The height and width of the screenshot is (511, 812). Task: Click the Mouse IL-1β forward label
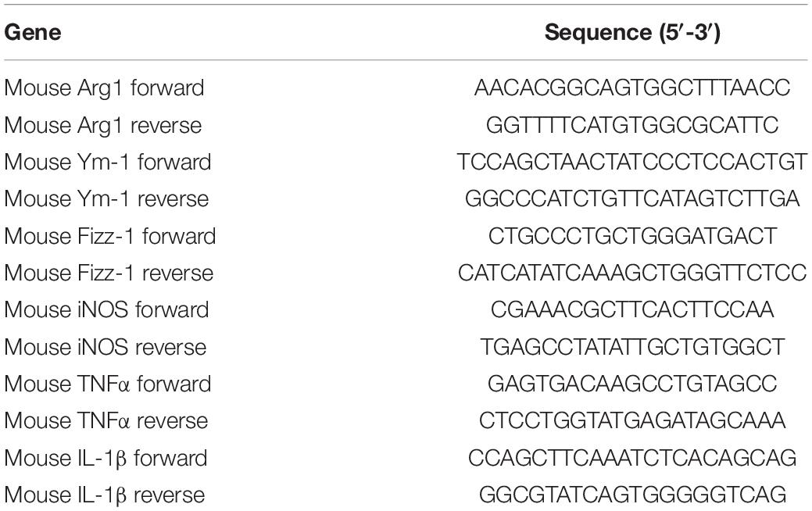(106, 458)
